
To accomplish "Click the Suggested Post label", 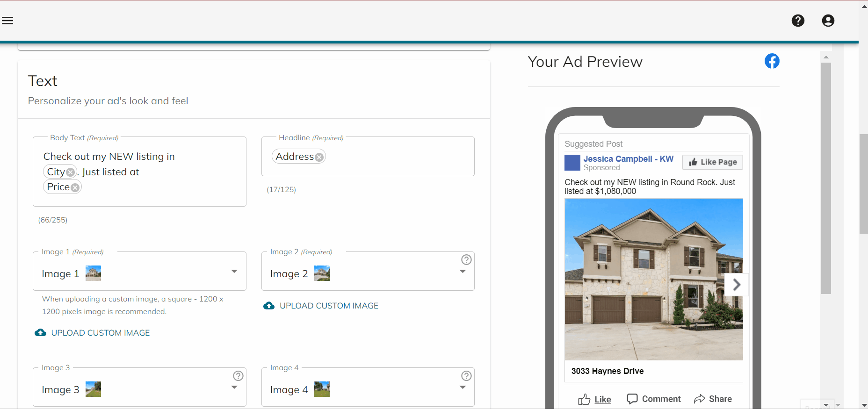I will click(x=593, y=144).
